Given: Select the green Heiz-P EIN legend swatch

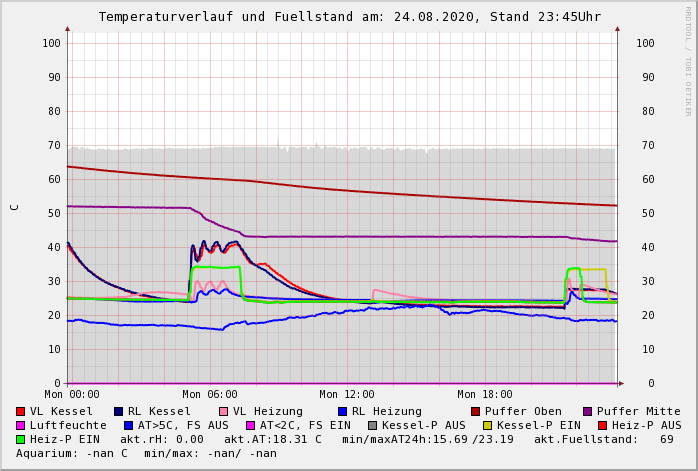Looking at the screenshot, I should pyautogui.click(x=20, y=439).
